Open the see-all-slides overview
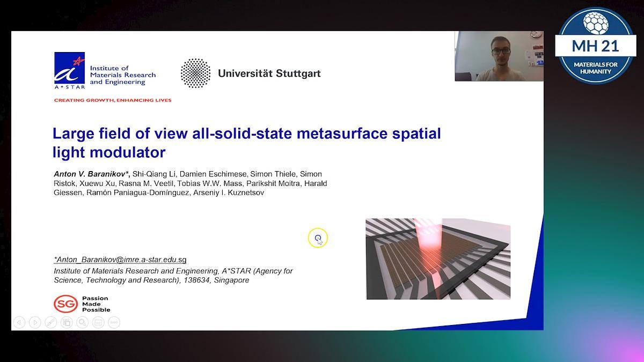The image size is (644, 362). [x=67, y=322]
